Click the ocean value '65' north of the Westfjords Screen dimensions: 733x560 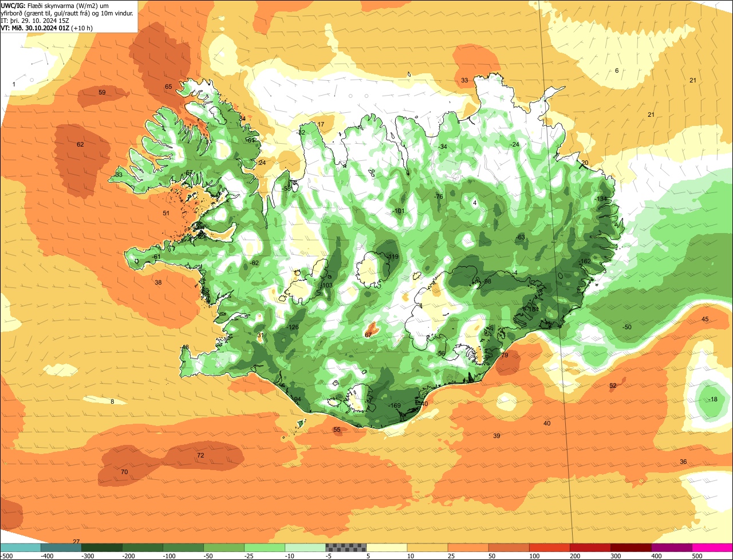(168, 87)
